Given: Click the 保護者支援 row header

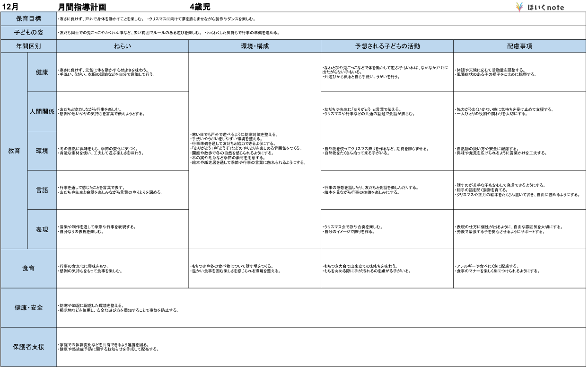Looking at the screenshot, I should (28, 347).
